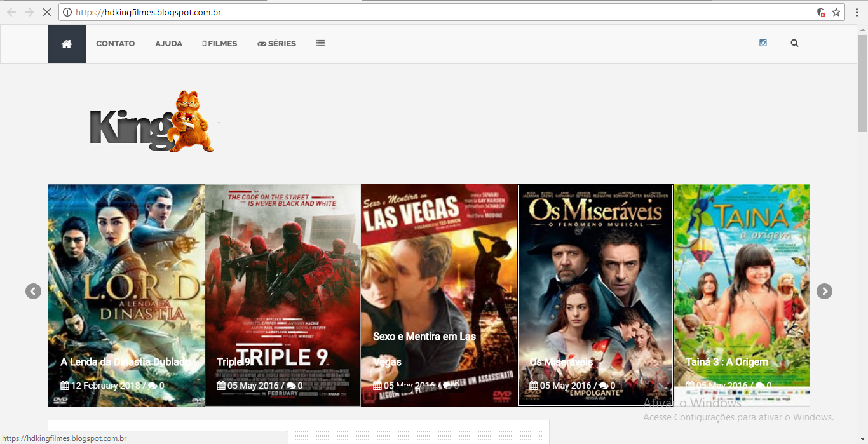Click Triple 9 date 05 May 2016
This screenshot has width=868, height=444.
253,386
